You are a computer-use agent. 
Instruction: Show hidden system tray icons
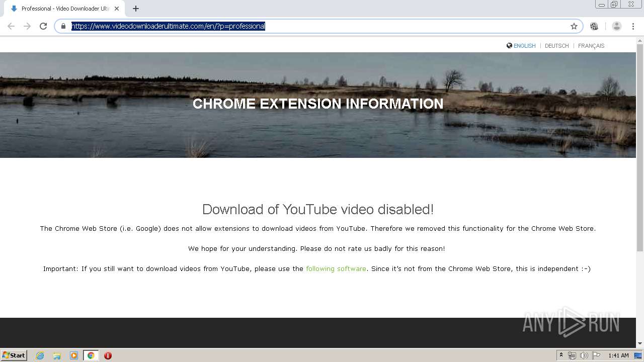[561, 355]
